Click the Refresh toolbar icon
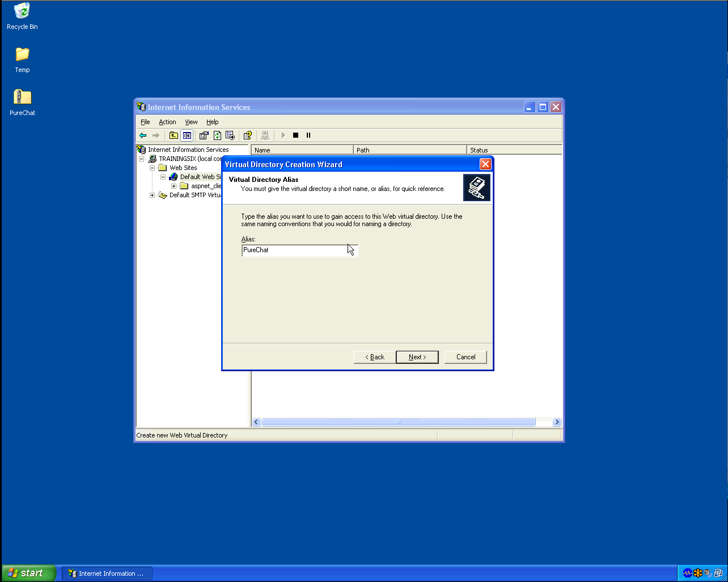728x582 pixels. click(x=217, y=135)
